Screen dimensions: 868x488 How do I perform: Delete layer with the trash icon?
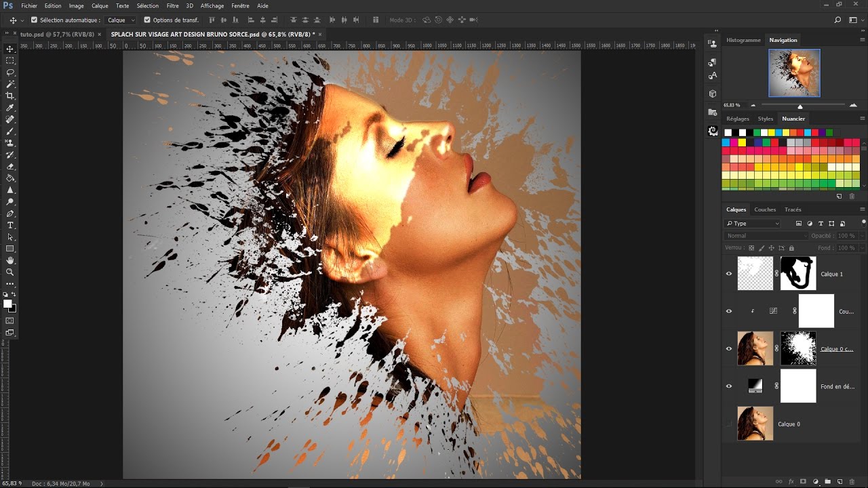click(852, 481)
